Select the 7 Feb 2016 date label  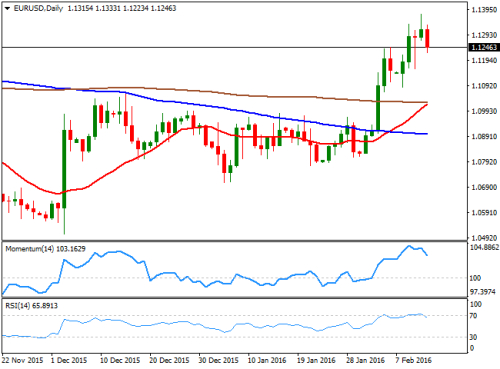click(414, 360)
